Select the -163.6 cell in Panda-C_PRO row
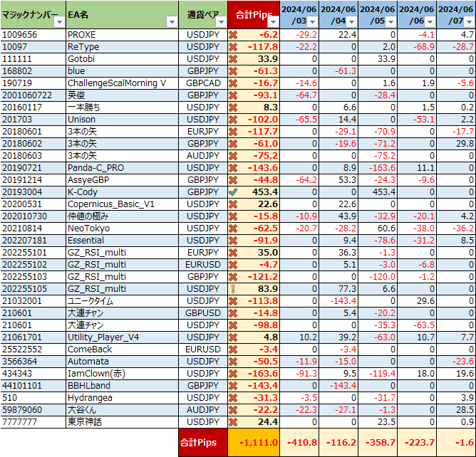This screenshot has height=457, width=476. [378, 168]
